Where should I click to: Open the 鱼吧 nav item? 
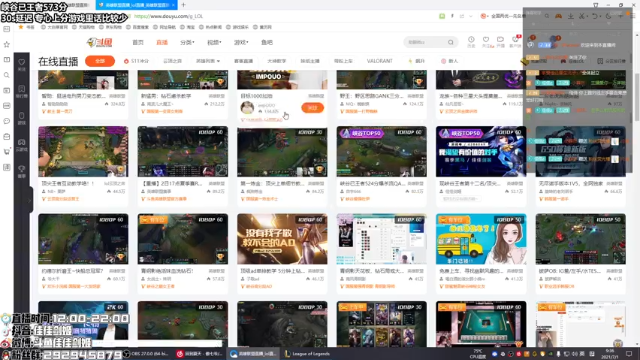pos(267,42)
